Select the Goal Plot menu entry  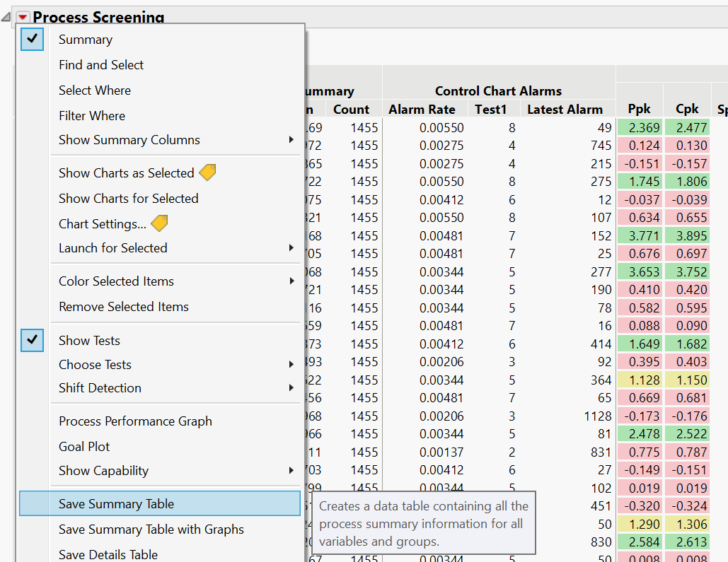pos(84,446)
